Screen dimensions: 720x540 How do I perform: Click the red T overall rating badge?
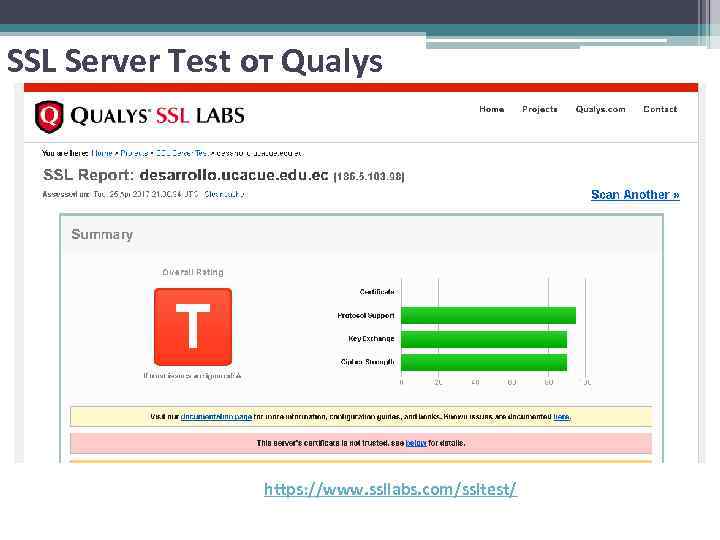pyautogui.click(x=193, y=326)
